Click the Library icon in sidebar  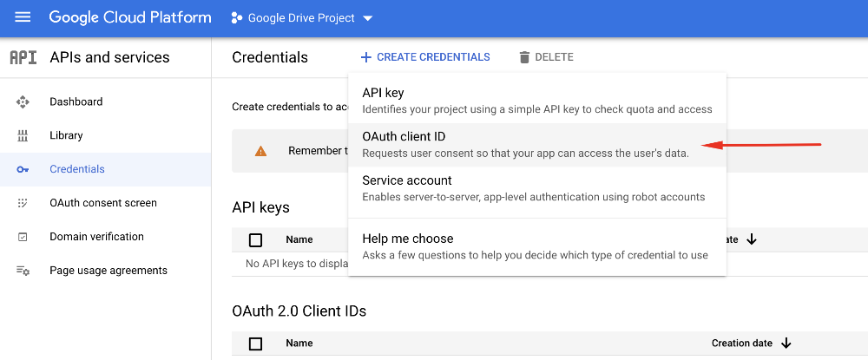tap(23, 135)
